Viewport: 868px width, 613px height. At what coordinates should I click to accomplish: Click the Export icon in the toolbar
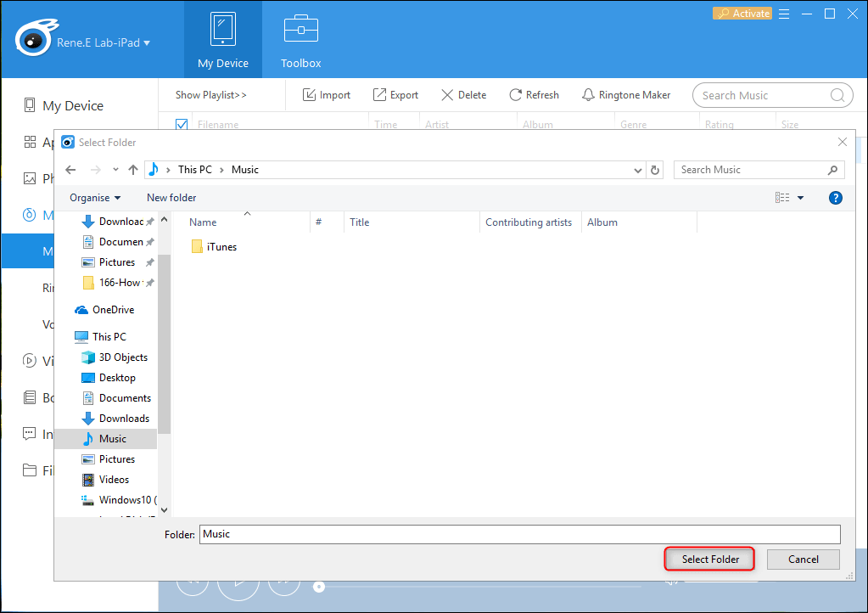[380, 95]
